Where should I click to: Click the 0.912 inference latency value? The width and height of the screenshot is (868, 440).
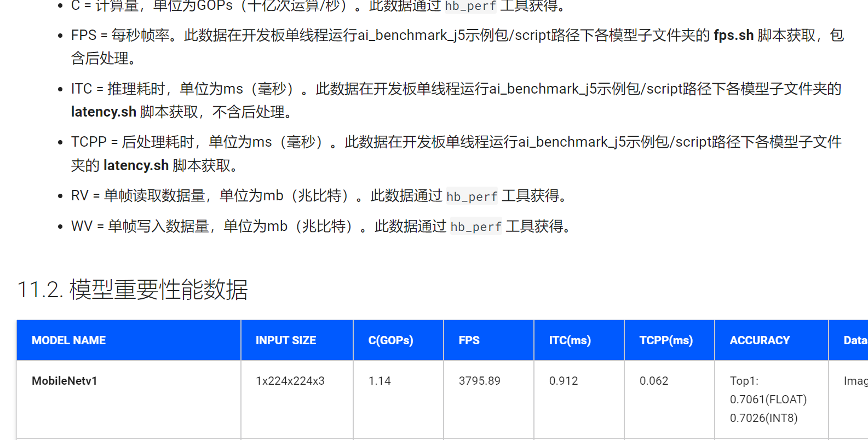click(x=564, y=381)
